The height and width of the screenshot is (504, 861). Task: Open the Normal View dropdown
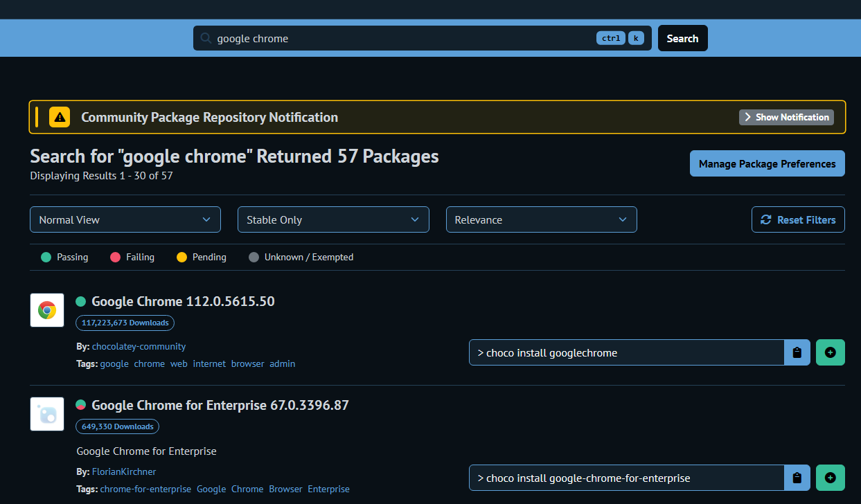125,219
